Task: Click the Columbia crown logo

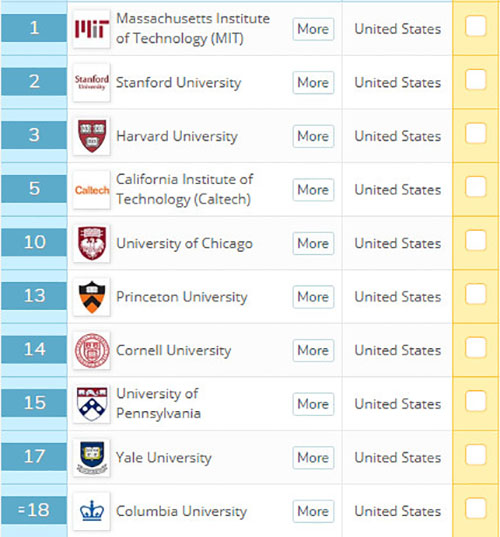Action: (x=91, y=511)
